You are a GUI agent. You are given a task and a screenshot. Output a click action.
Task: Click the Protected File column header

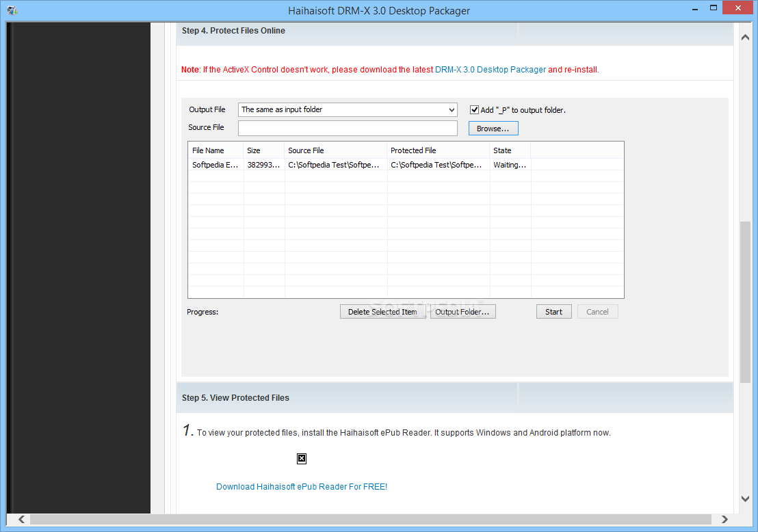[x=439, y=150]
